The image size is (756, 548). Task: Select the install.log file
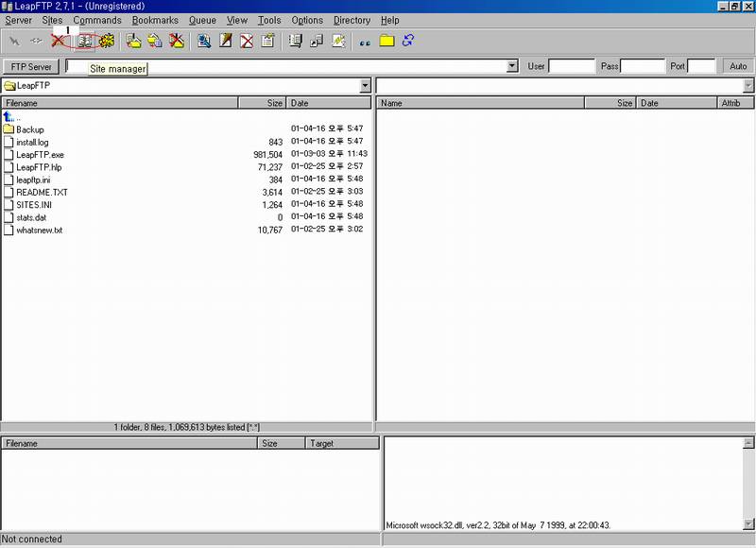(x=32, y=142)
